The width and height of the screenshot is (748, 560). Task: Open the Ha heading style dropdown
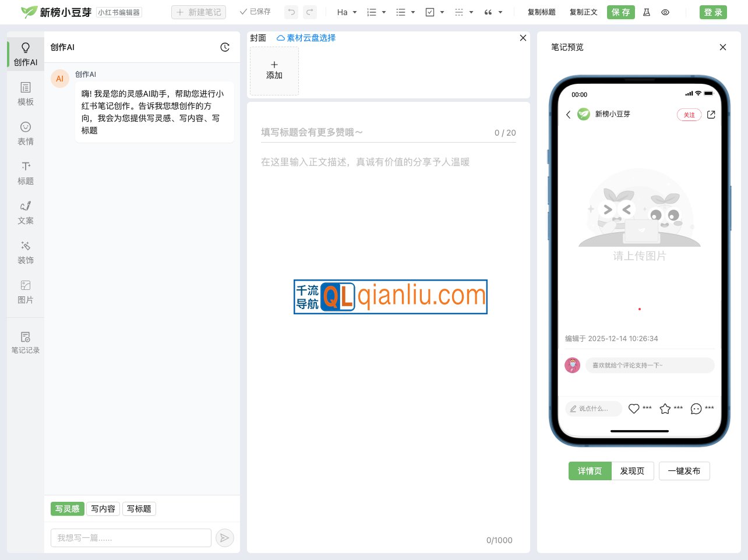pyautogui.click(x=342, y=12)
